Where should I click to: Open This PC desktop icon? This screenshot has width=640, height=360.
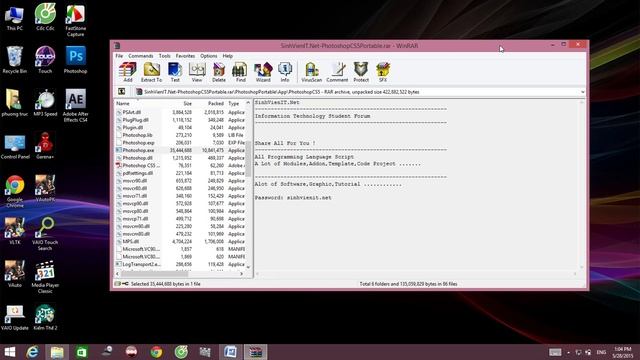[x=15, y=19]
